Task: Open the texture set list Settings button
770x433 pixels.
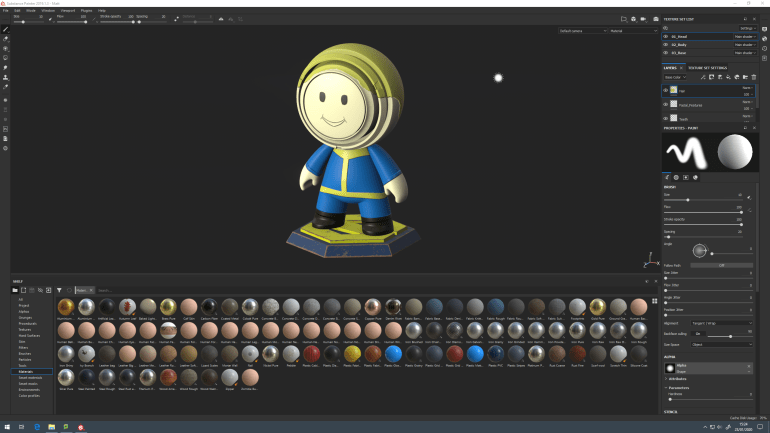Action: point(747,28)
